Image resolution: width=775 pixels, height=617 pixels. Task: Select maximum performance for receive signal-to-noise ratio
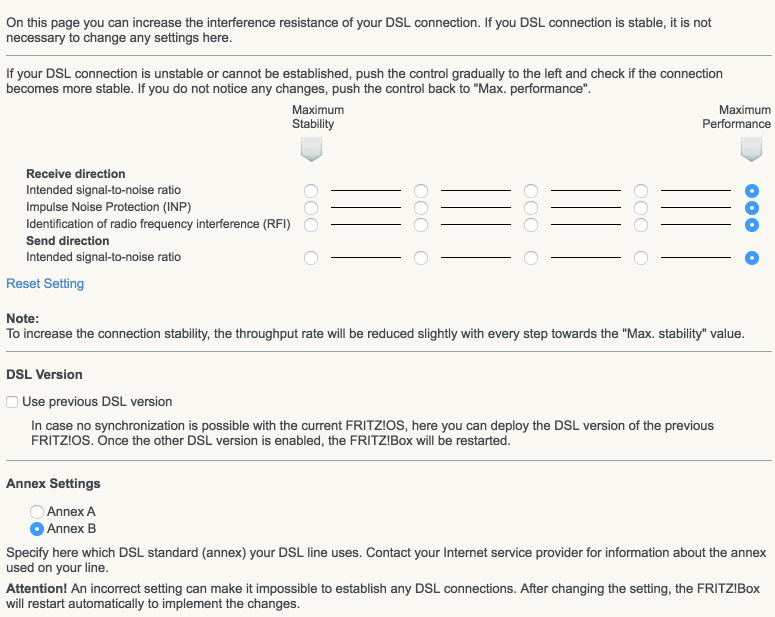click(751, 190)
